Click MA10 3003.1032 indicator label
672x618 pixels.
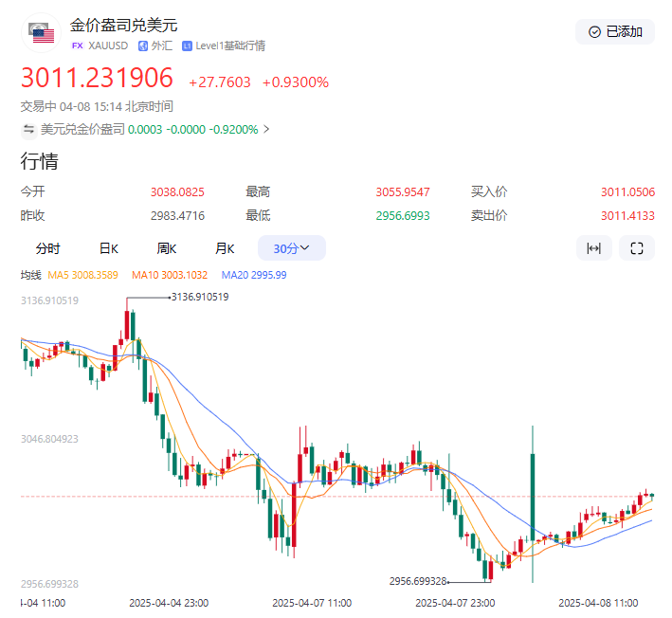tap(170, 275)
